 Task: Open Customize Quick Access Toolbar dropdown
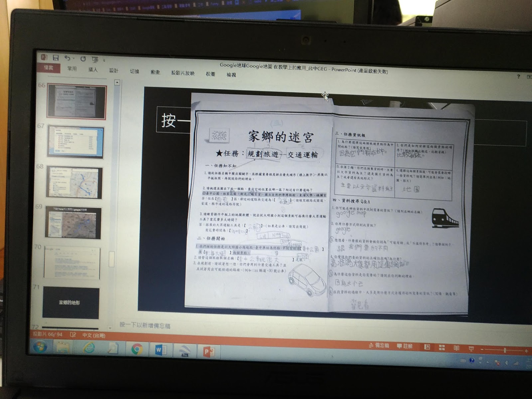[104, 61]
